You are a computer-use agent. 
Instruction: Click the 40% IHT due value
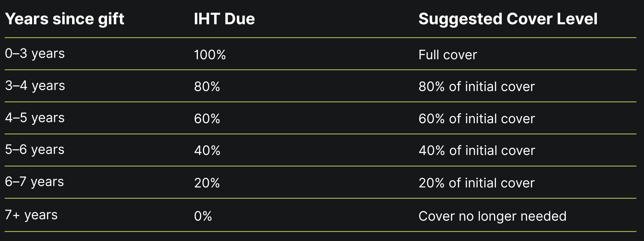pyautogui.click(x=207, y=151)
